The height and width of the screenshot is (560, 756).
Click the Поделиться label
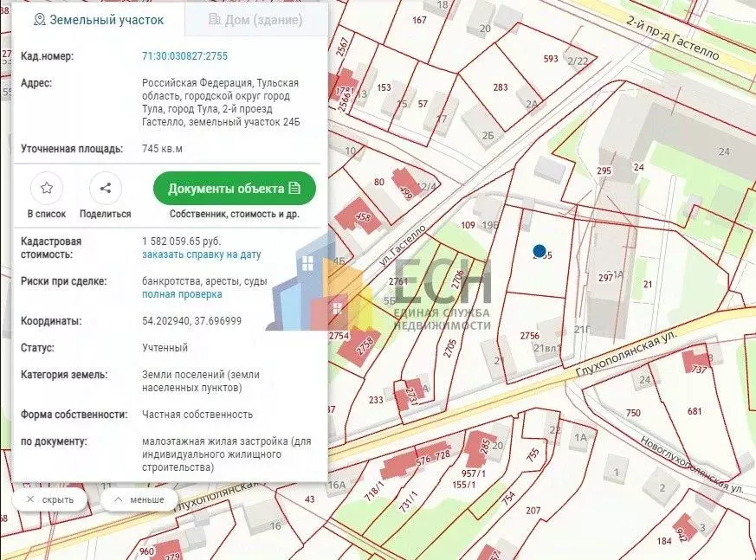(x=106, y=214)
